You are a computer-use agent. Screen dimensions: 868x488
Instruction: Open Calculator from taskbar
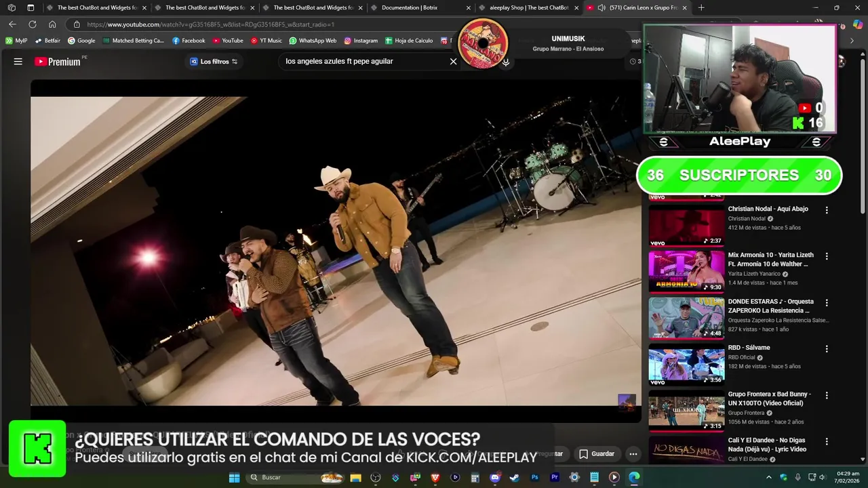point(475,477)
